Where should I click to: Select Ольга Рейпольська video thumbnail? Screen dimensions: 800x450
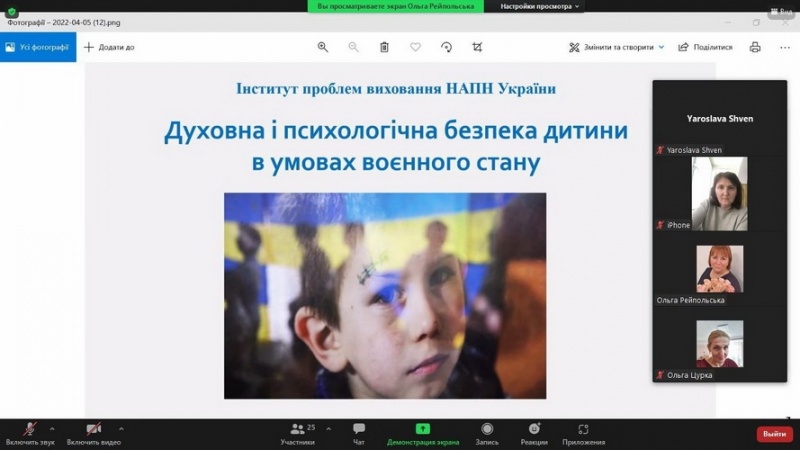(x=719, y=268)
